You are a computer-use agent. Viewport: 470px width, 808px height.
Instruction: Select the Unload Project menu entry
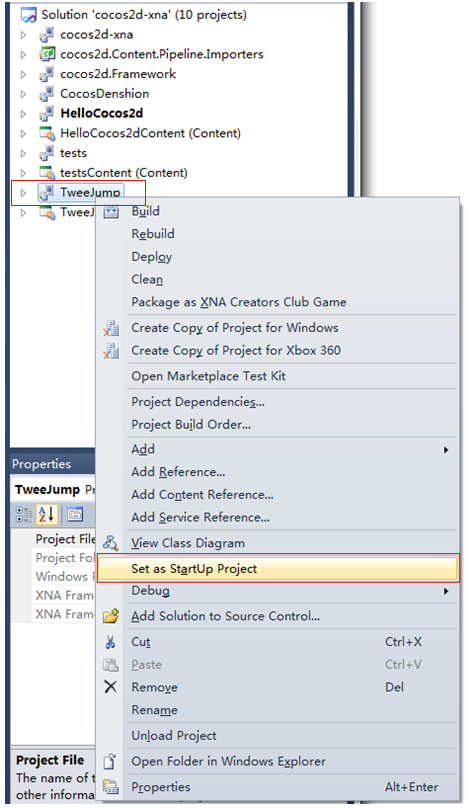click(x=174, y=735)
